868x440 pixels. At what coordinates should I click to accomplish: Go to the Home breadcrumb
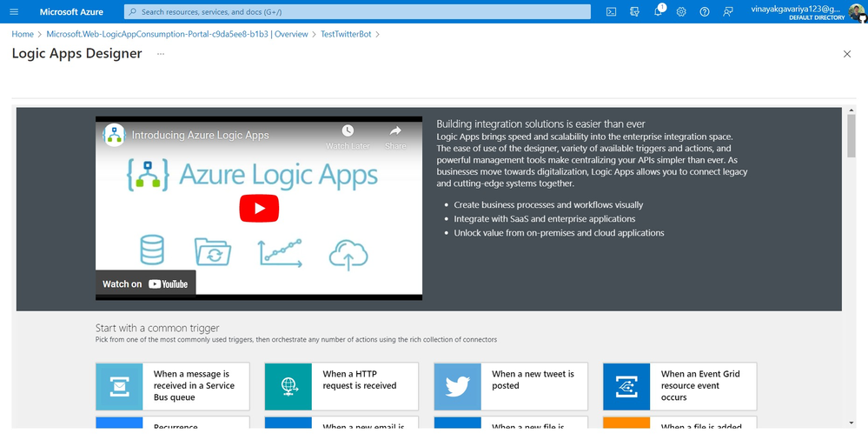[23, 34]
